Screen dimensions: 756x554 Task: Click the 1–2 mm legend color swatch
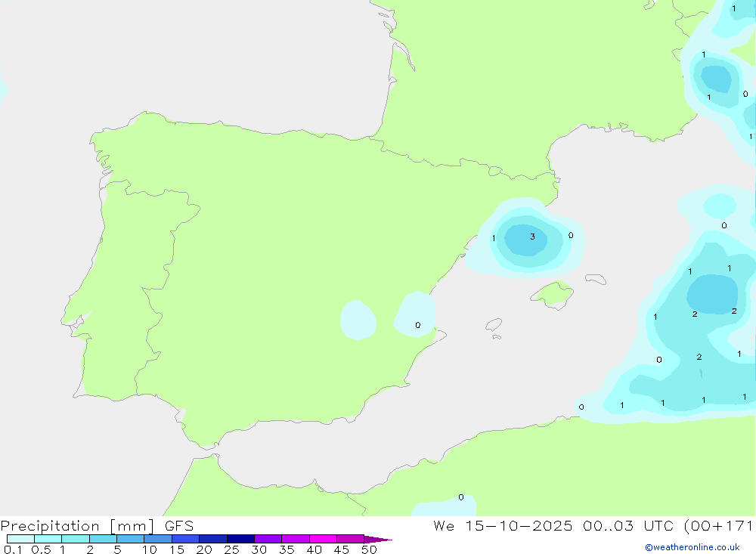pyautogui.click(x=75, y=539)
